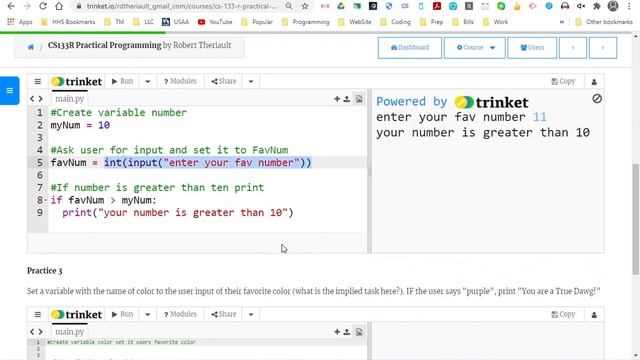Screen dimensions: 640x360
Task: Click the trinket logo in first editor
Action: [76, 82]
